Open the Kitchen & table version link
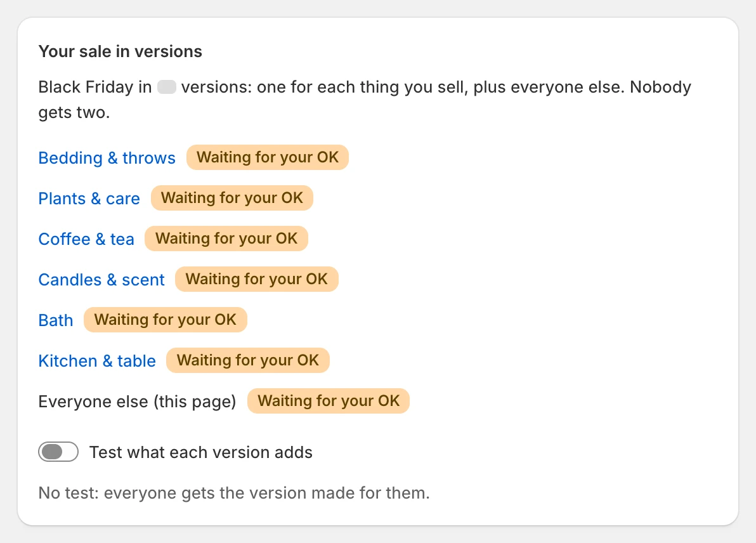Screen dimensions: 756x543 tap(97, 360)
